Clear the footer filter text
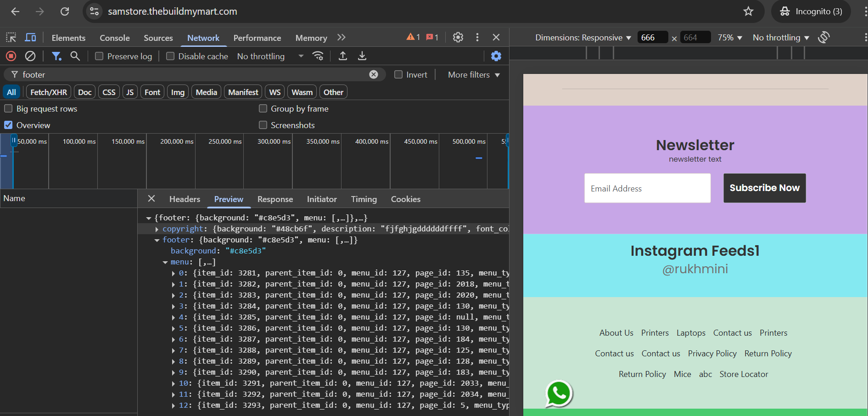The image size is (868, 416). [x=374, y=74]
